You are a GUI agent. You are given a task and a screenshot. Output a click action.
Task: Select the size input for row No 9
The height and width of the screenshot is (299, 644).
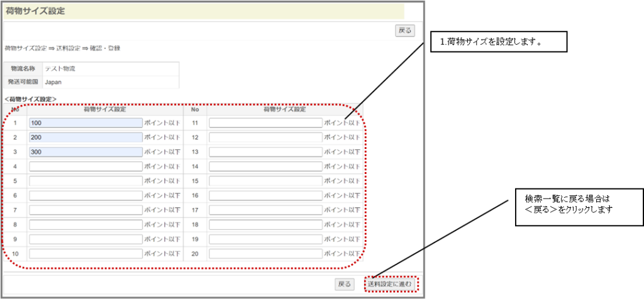tap(86, 239)
